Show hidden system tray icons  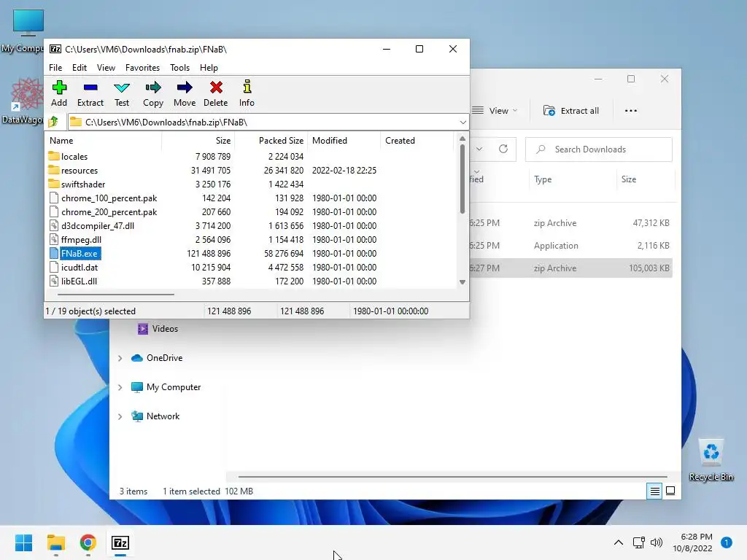(619, 542)
